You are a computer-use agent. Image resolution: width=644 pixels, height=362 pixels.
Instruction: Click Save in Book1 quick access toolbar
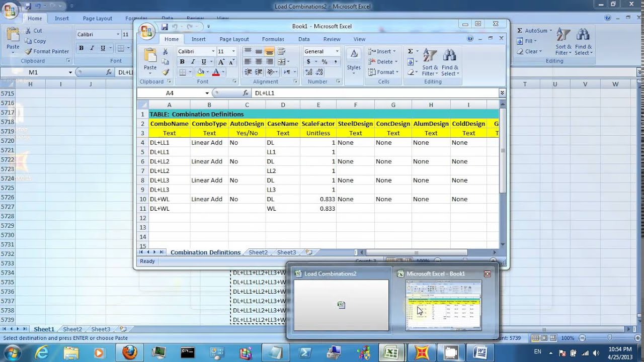(165, 27)
